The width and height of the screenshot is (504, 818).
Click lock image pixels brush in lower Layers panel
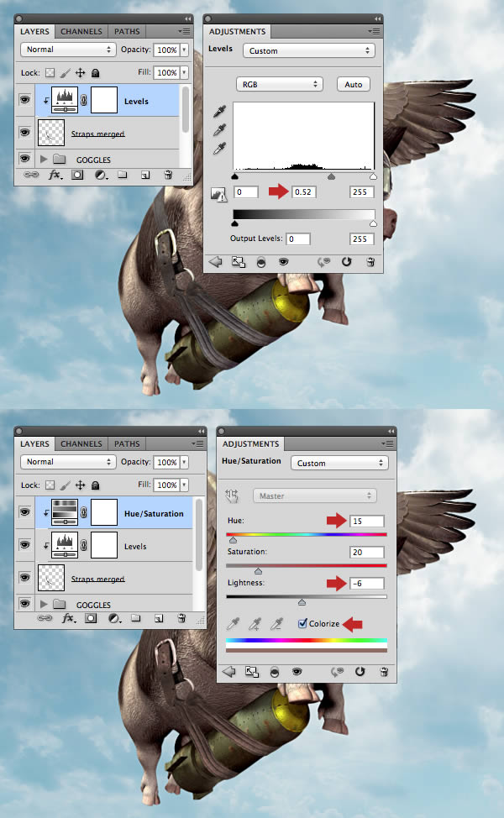[66, 485]
